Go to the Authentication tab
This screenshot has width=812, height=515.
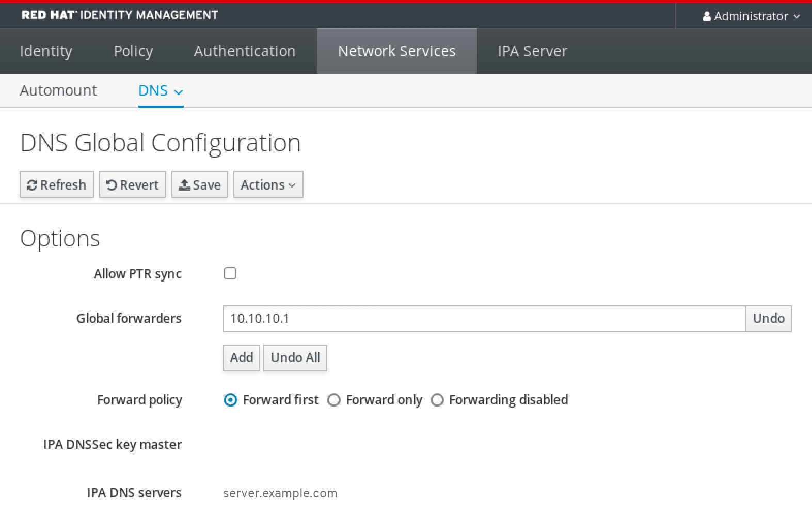pos(245,51)
